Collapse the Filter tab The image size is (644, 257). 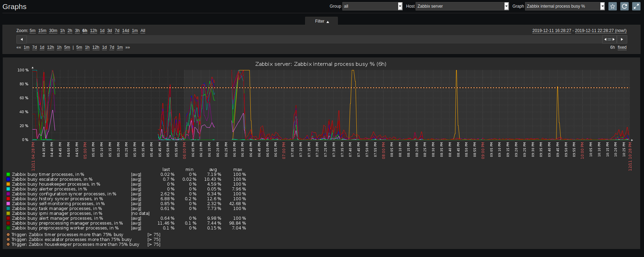321,21
